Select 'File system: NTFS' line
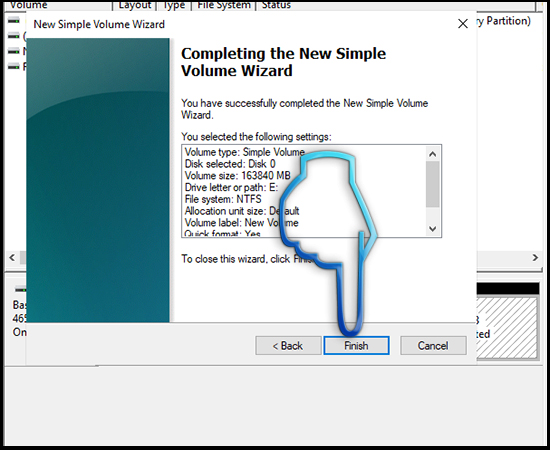 point(223,199)
